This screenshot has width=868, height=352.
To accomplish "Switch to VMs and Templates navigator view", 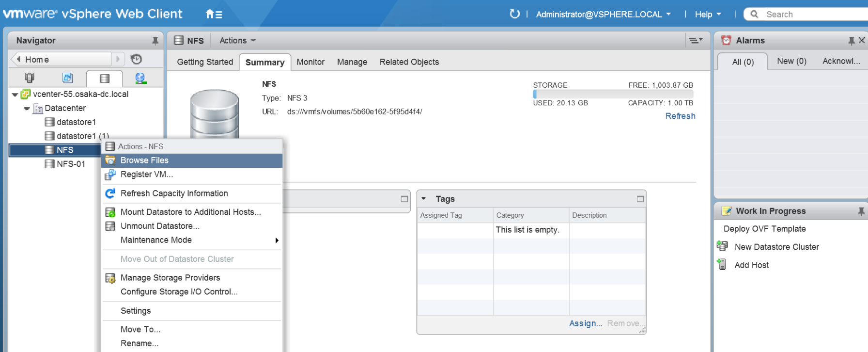I will pos(67,78).
